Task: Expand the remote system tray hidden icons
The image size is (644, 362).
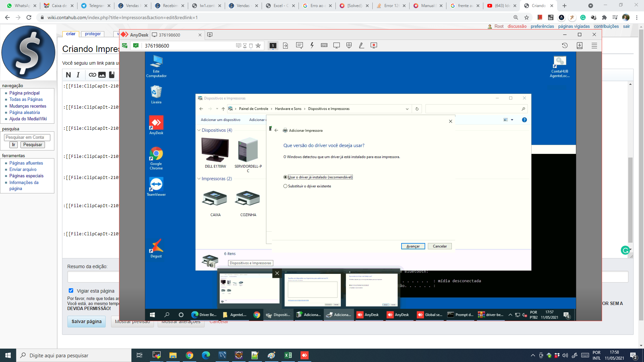Action: tap(510, 315)
